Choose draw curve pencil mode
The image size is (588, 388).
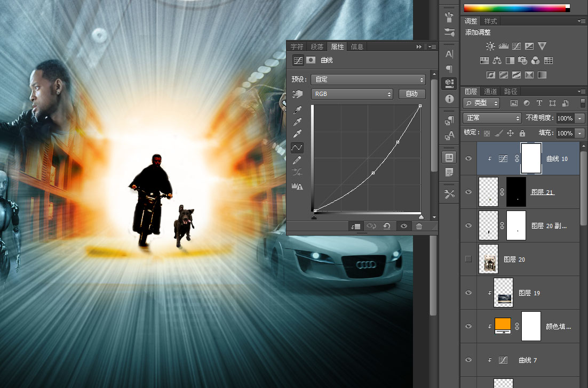pyautogui.click(x=297, y=160)
